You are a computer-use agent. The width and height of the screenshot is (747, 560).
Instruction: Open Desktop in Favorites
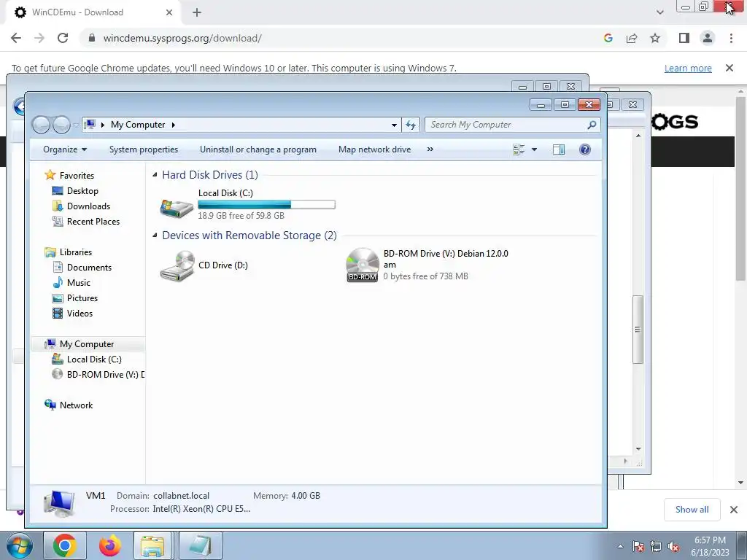82,191
